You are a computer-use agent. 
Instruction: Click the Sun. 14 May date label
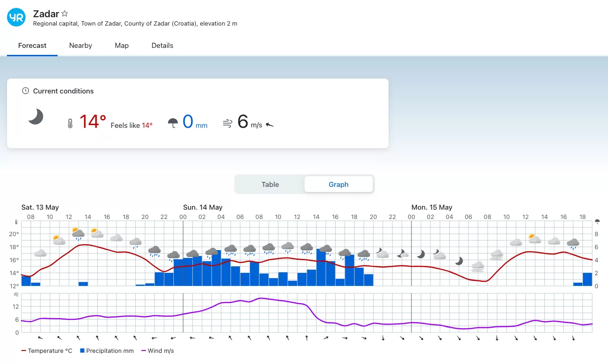tap(203, 207)
